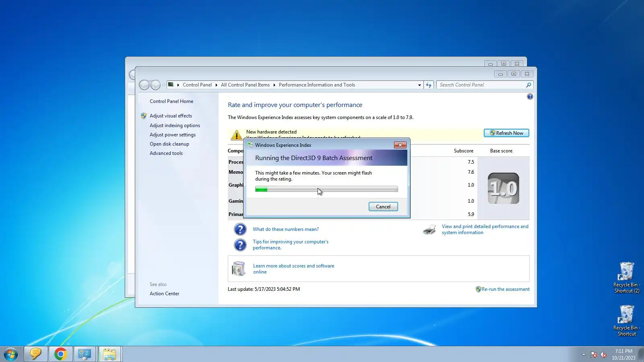This screenshot has height=362, width=644.
Task: Open Help with the blue question icon
Action: 530,97
